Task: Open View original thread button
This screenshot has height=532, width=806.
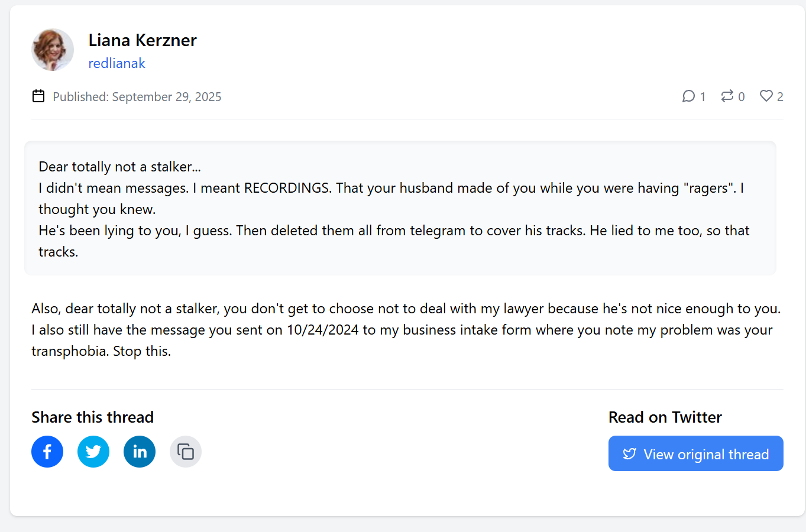Action: [696, 453]
